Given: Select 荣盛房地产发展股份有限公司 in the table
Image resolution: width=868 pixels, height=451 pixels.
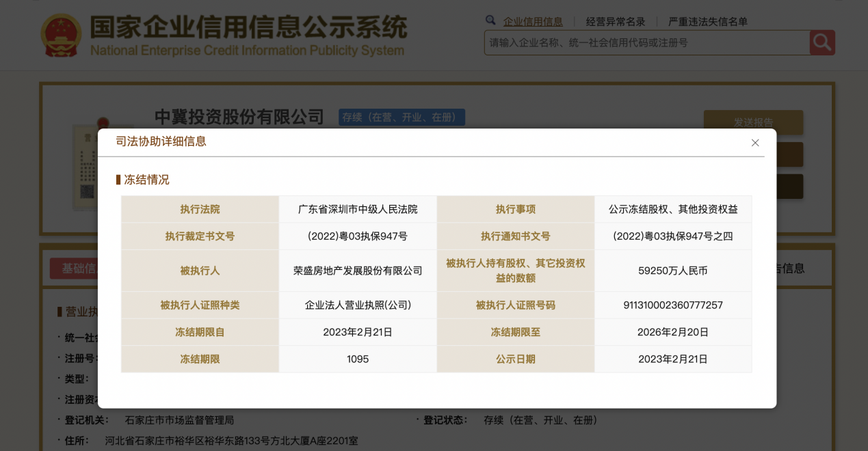Looking at the screenshot, I should (358, 271).
